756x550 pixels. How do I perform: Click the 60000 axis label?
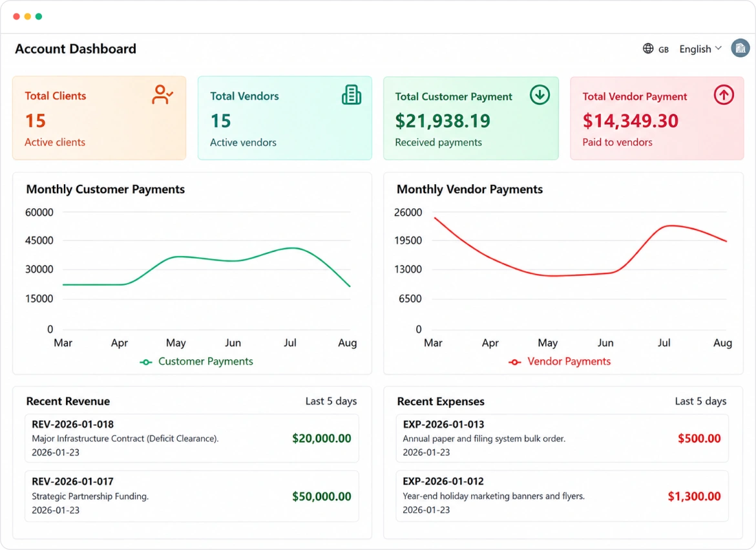[x=39, y=212]
